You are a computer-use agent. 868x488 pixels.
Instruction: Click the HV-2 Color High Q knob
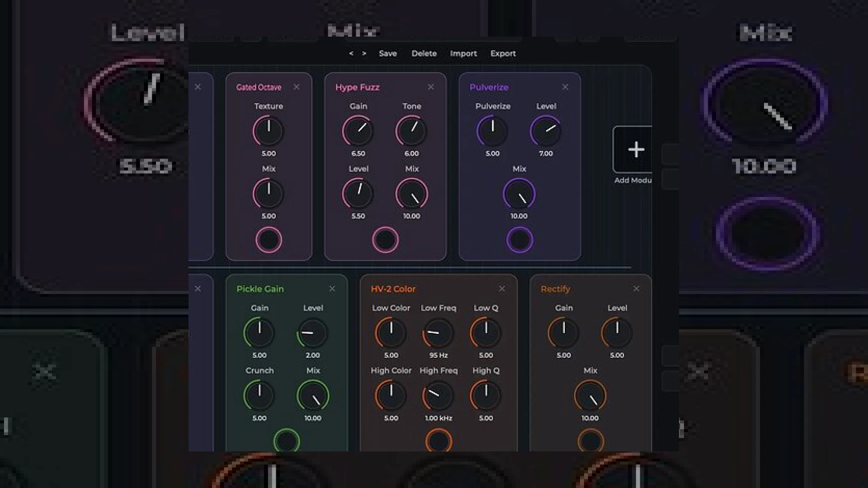click(486, 395)
